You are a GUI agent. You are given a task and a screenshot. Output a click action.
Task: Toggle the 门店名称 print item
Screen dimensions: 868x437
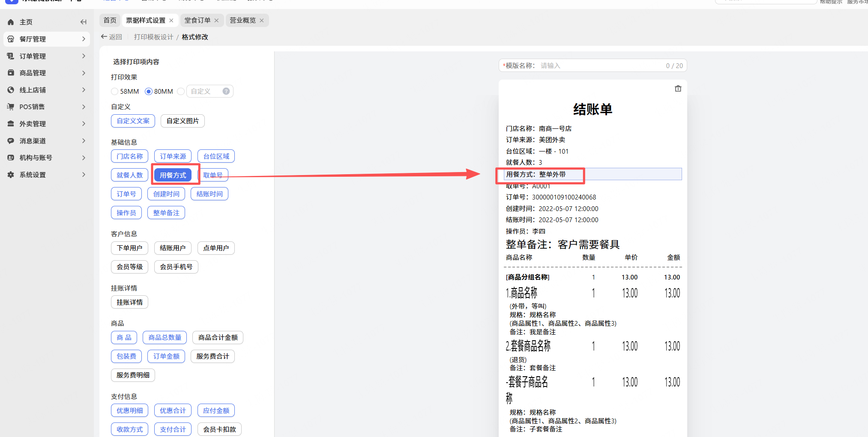[x=130, y=157]
